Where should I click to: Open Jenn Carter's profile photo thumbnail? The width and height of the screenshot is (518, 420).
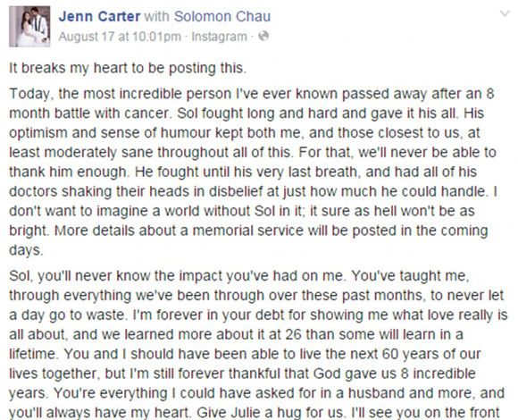point(29,27)
